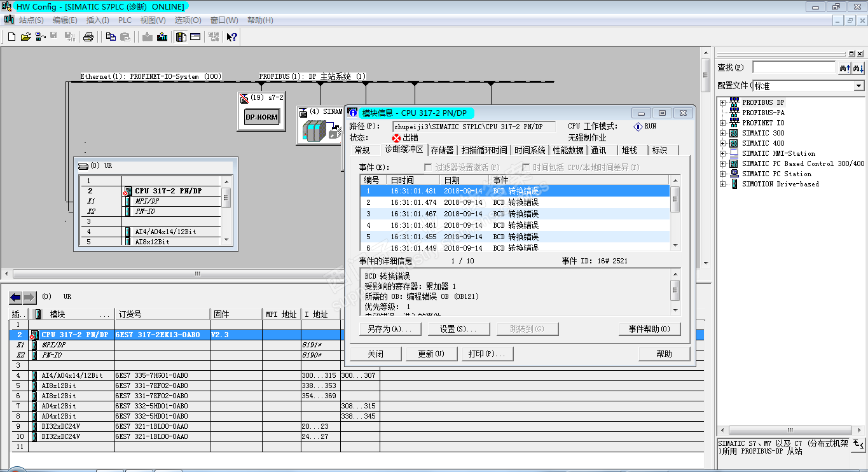The width and height of the screenshot is (868, 472).
Task: Expand the SIMOTION Drive-based catalog node
Action: [723, 184]
